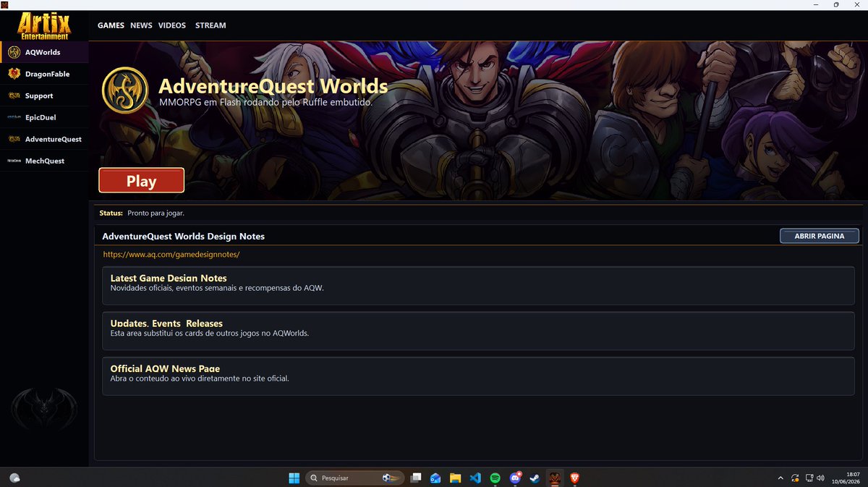The width and height of the screenshot is (868, 487).
Task: Click the ABRIR PAGINA button
Action: [x=820, y=236]
